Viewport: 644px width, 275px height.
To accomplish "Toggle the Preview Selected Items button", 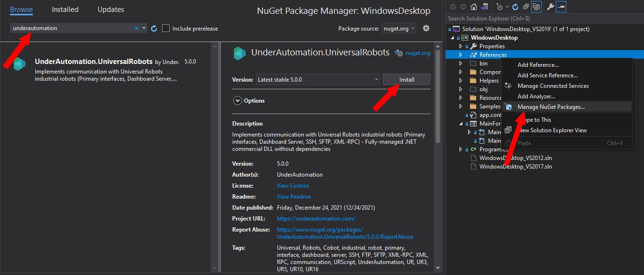I will 561,7.
